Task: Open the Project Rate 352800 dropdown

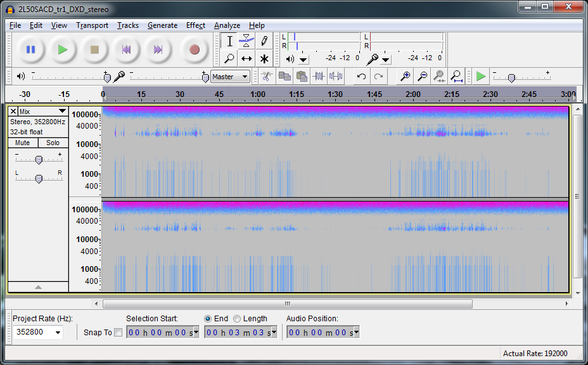Action: (58, 332)
